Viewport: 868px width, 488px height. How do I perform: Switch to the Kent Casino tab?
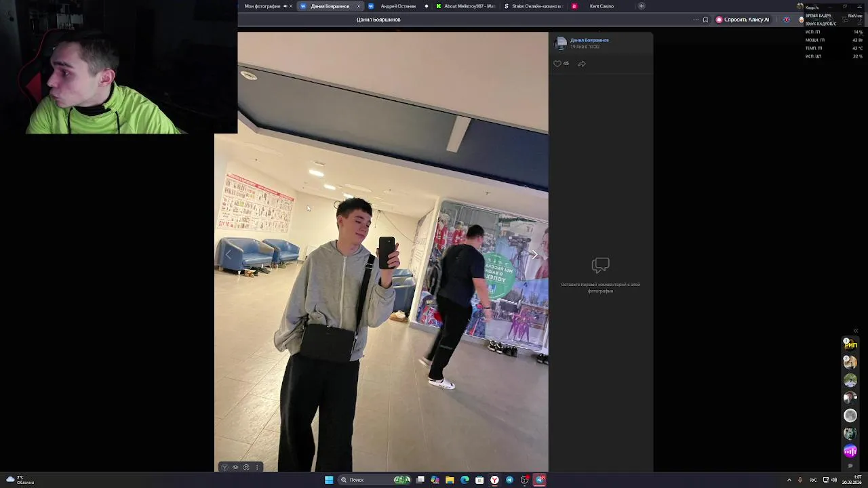601,6
